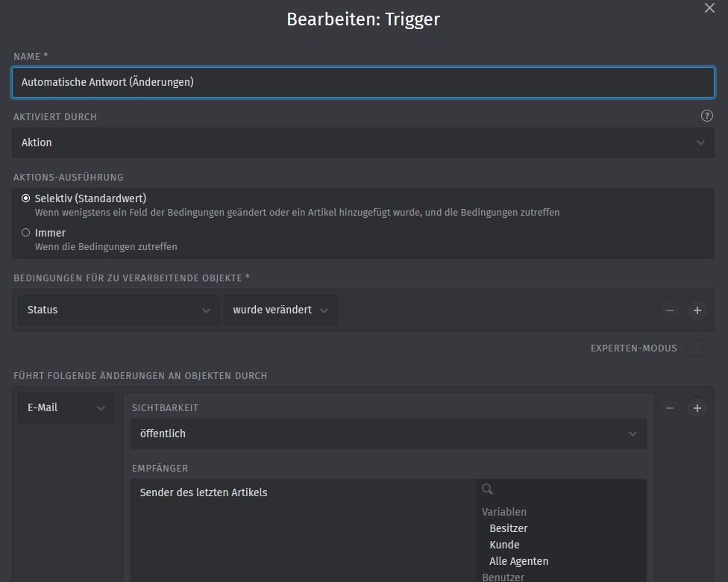The width and height of the screenshot is (728, 582).
Task: Remove the Status condition row
Action: pyautogui.click(x=670, y=310)
